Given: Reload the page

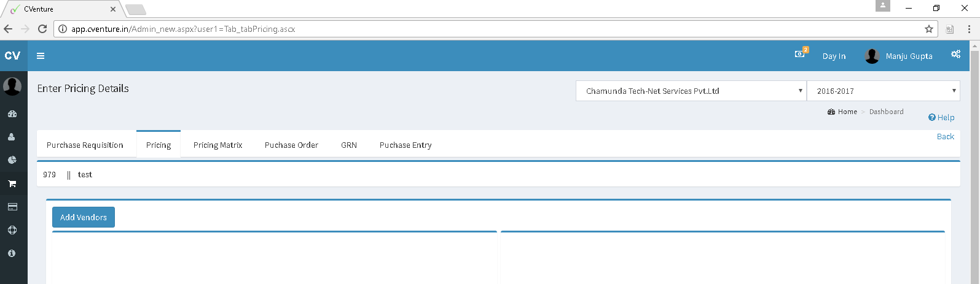Looking at the screenshot, I should [42, 29].
